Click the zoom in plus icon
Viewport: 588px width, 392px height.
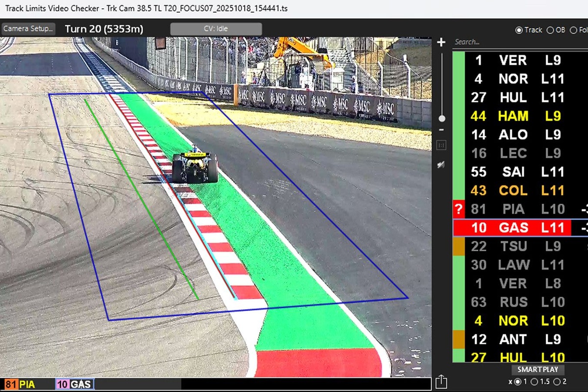pyautogui.click(x=441, y=42)
